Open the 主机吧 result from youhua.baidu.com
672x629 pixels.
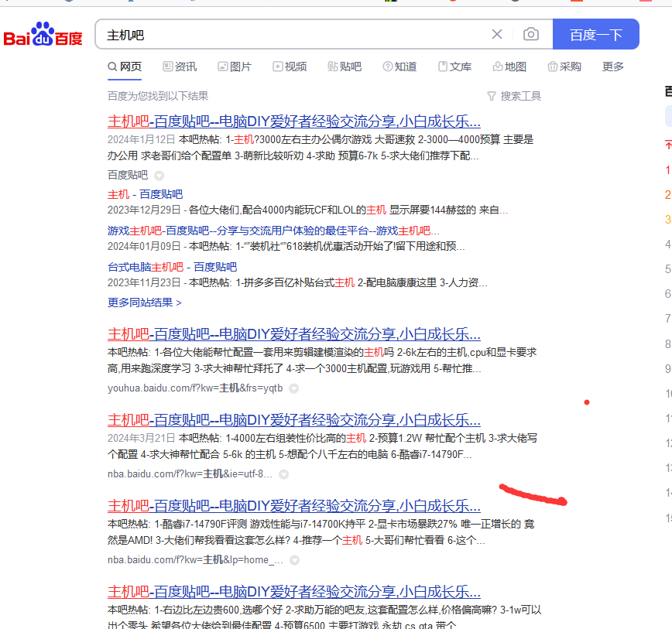coord(294,334)
